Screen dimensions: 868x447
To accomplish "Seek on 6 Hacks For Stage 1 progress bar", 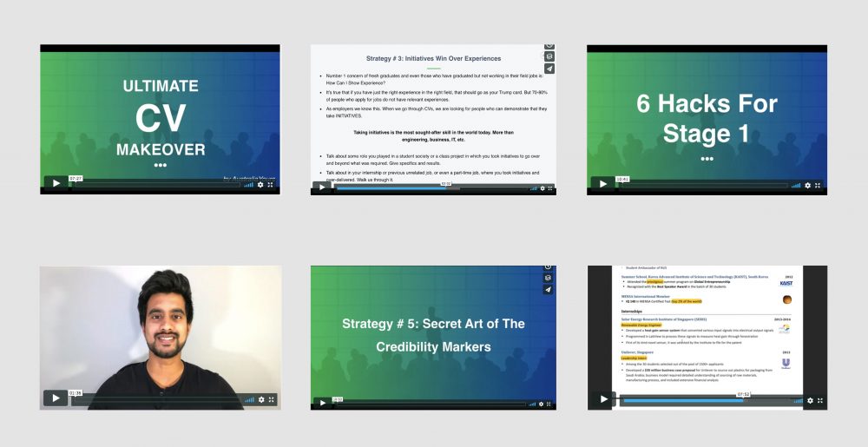I will pyautogui.click(x=704, y=186).
